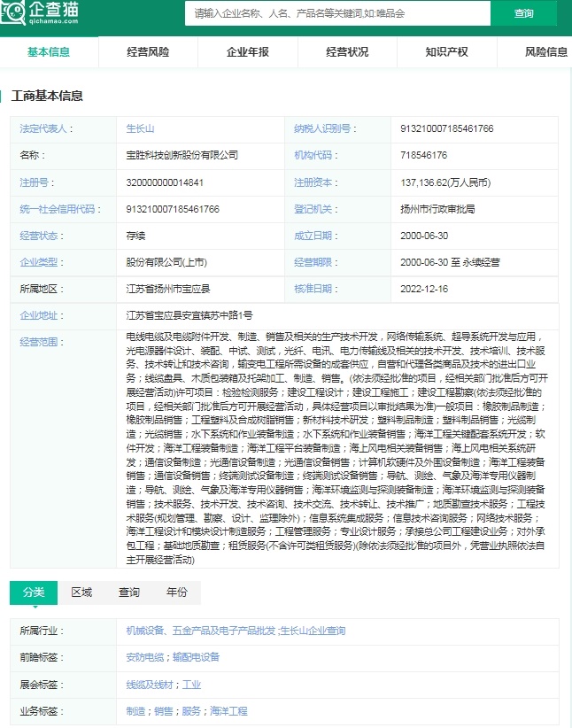Open the 安防电缆 tag link
572x728 pixels.
(x=145, y=657)
